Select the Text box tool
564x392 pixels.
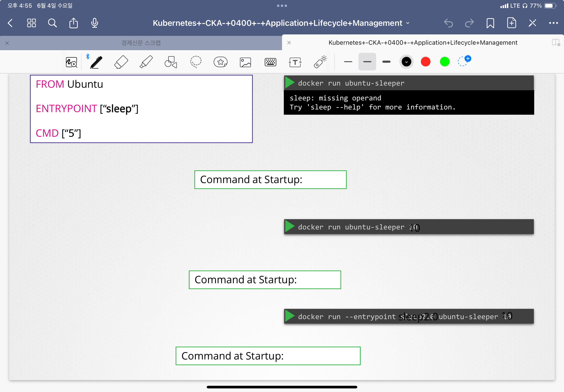[x=295, y=62]
